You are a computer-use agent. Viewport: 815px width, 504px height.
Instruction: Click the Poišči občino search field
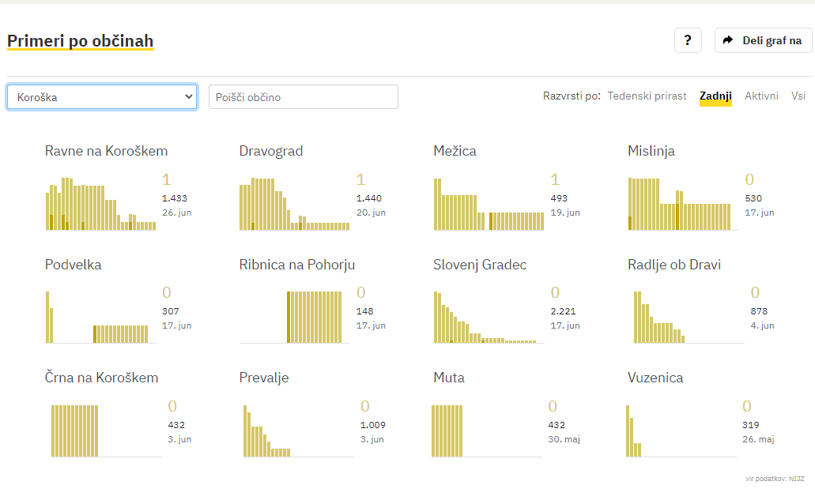tap(303, 97)
